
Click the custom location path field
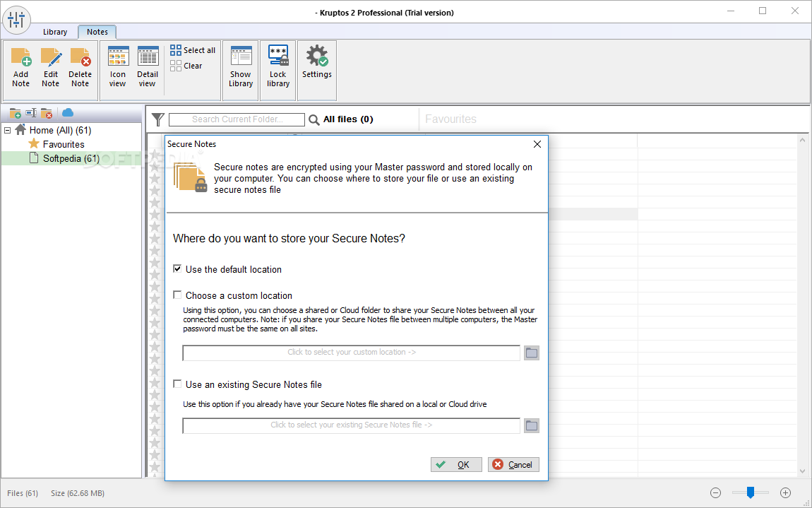coord(352,353)
